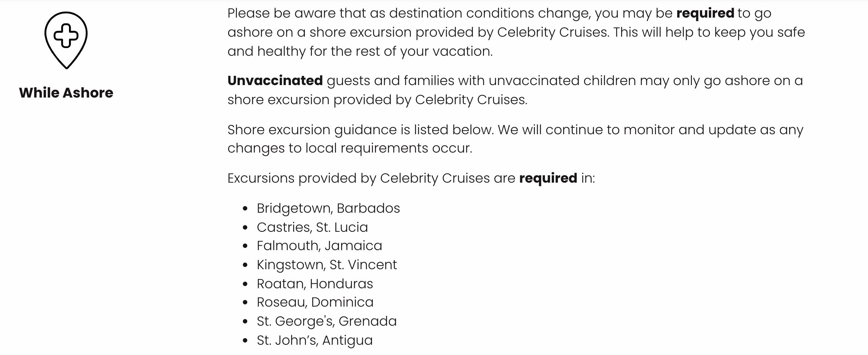Click Kingstown, St. Vincent list item

pos(327,265)
